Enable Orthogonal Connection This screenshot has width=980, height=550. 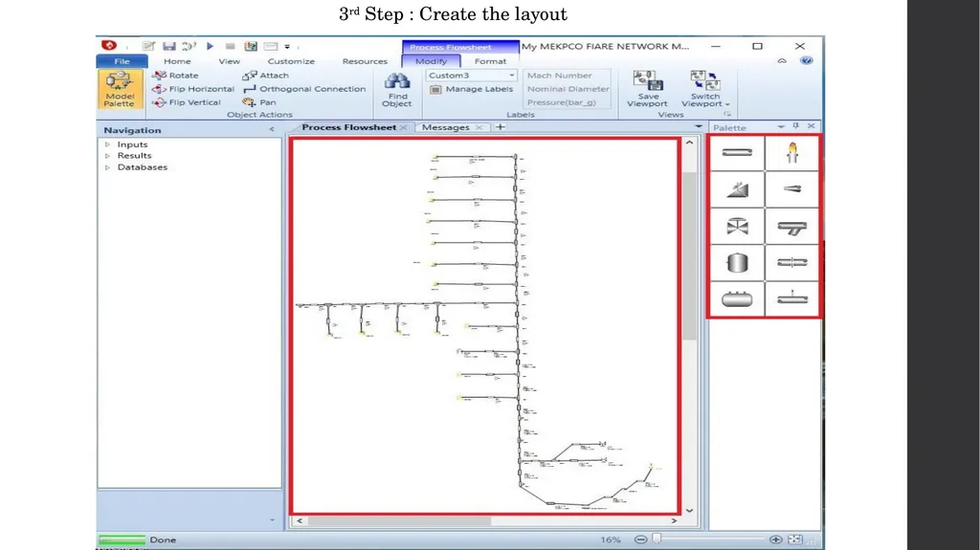(x=304, y=89)
